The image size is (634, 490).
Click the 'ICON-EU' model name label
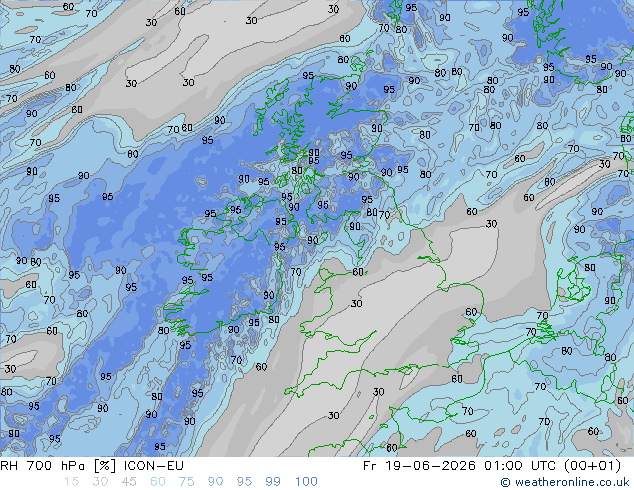coord(153,466)
